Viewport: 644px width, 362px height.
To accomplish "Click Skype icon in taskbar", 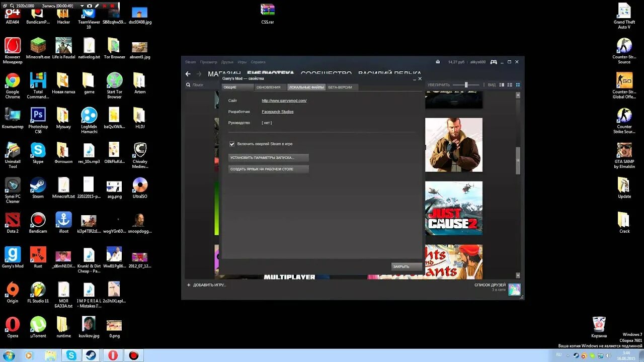I will coord(71,355).
